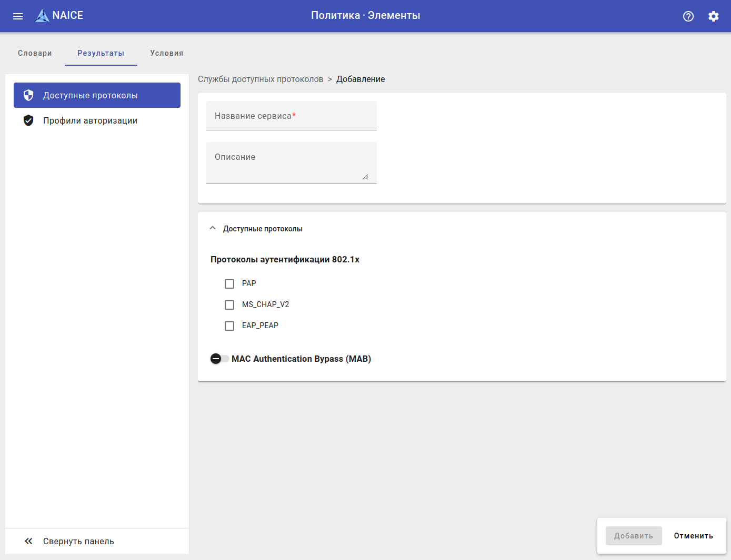731x560 pixels.
Task: Click the NAICE logo icon
Action: click(42, 16)
